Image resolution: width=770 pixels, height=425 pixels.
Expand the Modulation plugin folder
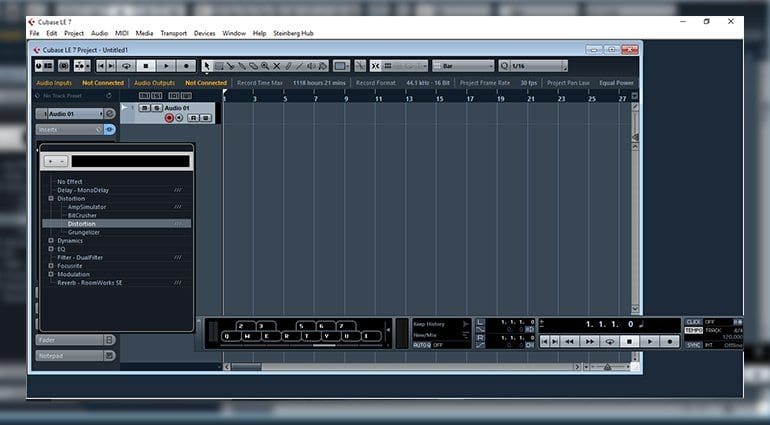[51, 274]
